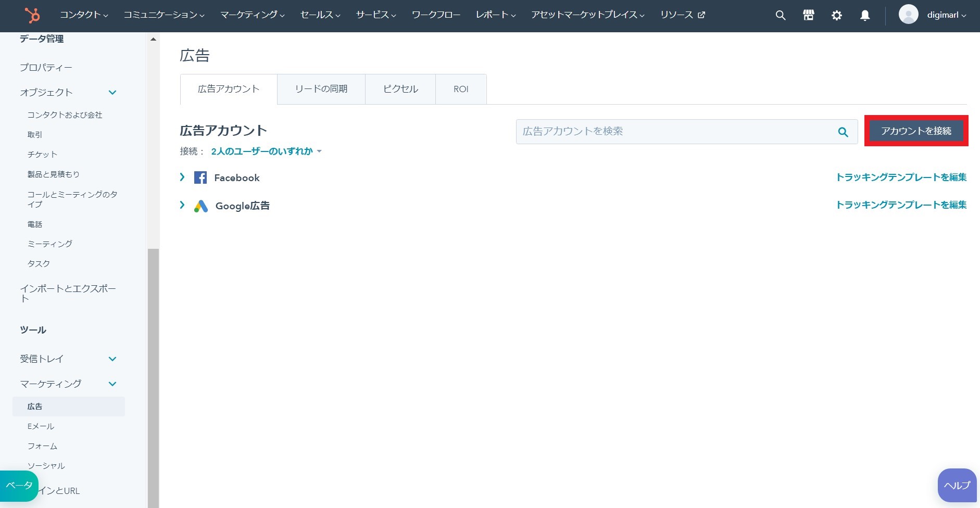
Task: Open settings via the gear icon
Action: [x=836, y=15]
